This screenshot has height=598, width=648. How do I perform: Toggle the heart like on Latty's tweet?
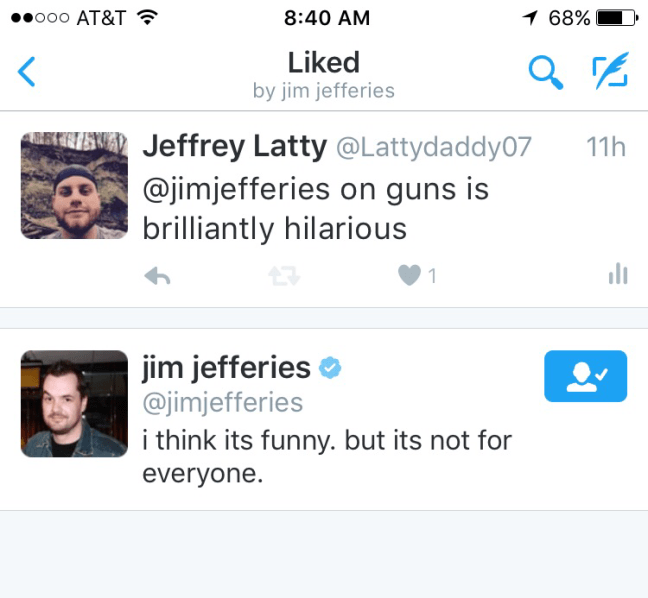click(x=409, y=275)
